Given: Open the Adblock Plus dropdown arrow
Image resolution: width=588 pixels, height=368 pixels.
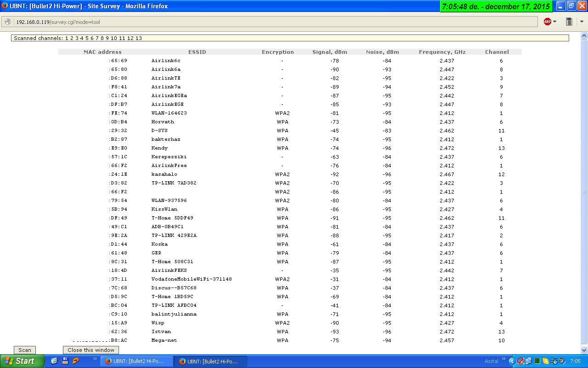Looking at the screenshot, I should pyautogui.click(x=554, y=22).
